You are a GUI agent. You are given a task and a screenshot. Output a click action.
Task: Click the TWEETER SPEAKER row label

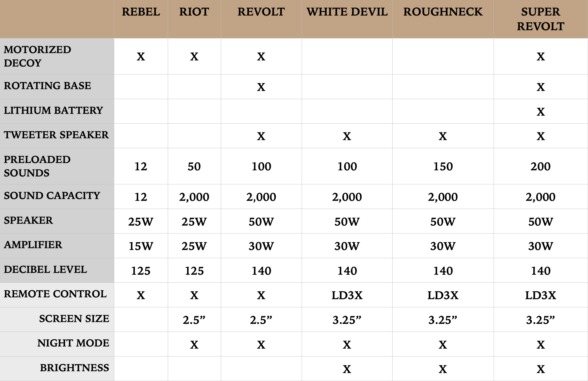pyautogui.click(x=56, y=135)
